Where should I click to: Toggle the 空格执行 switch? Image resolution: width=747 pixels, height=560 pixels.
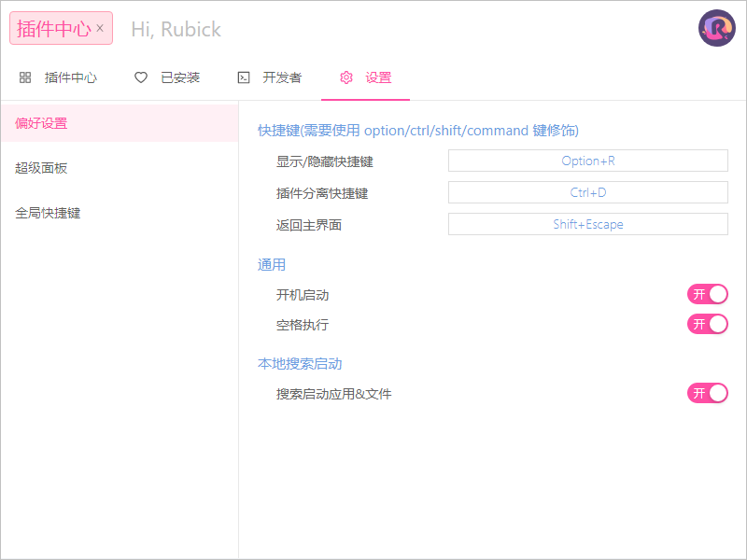pyautogui.click(x=708, y=324)
